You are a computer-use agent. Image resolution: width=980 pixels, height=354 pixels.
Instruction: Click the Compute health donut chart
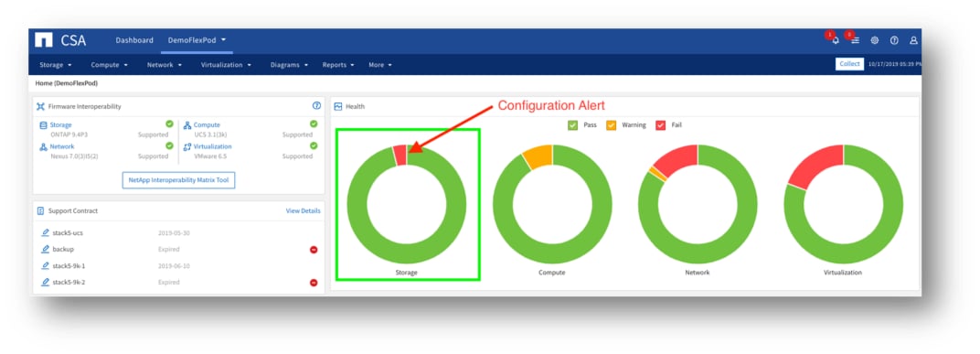pyautogui.click(x=552, y=205)
